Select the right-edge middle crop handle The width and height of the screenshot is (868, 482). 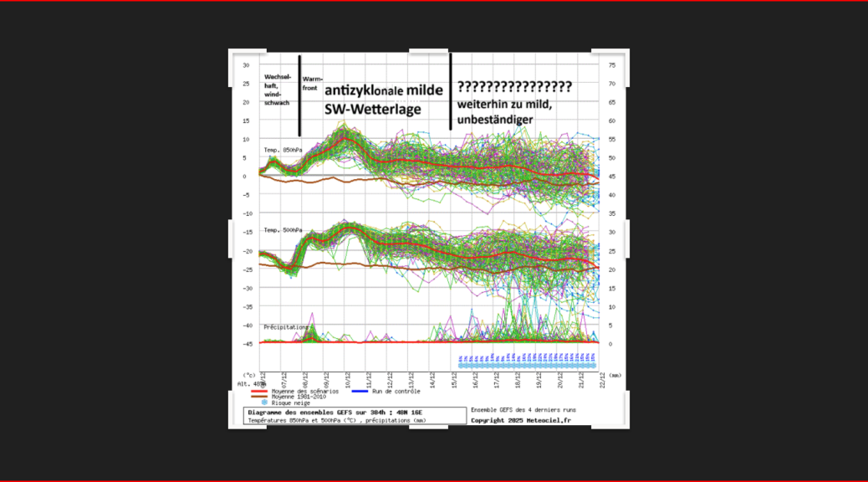(x=628, y=238)
